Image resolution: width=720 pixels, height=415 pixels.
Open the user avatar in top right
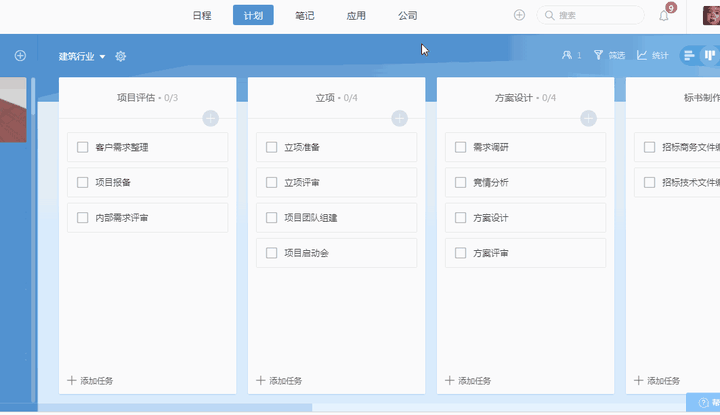click(711, 15)
